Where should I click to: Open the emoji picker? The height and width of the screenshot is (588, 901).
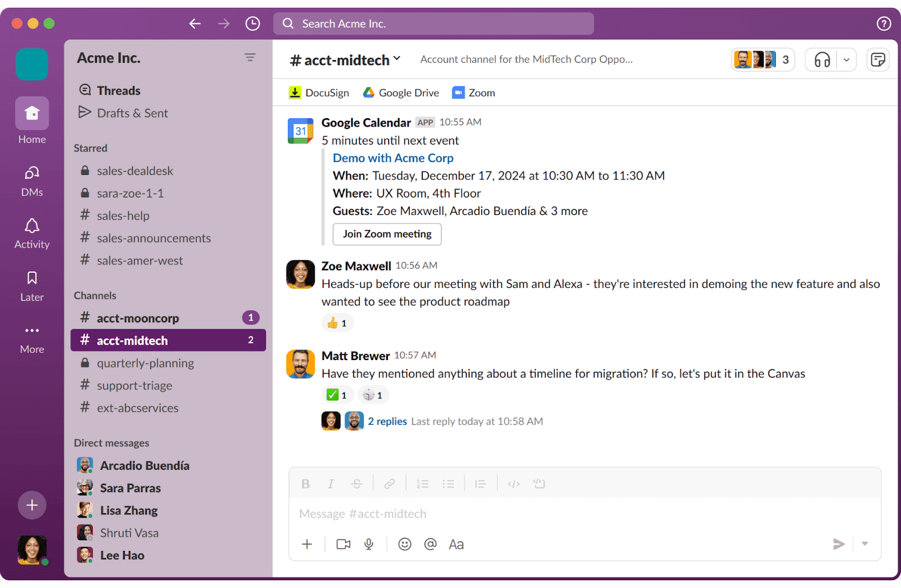click(x=404, y=544)
